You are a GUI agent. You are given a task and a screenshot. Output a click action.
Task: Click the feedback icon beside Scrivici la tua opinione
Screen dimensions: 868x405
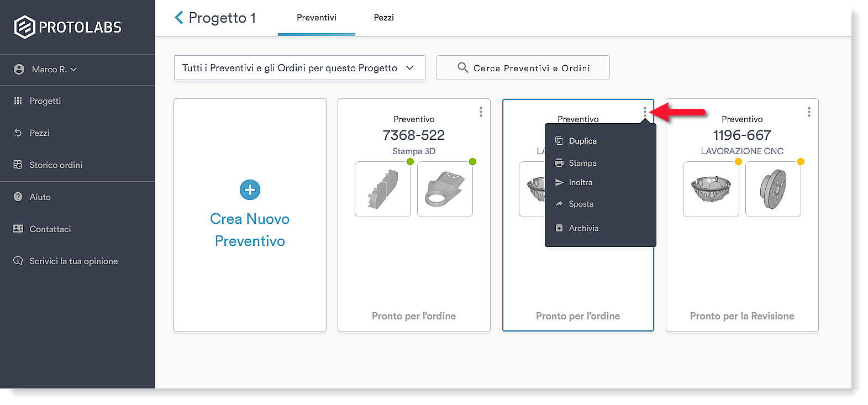[18, 261]
